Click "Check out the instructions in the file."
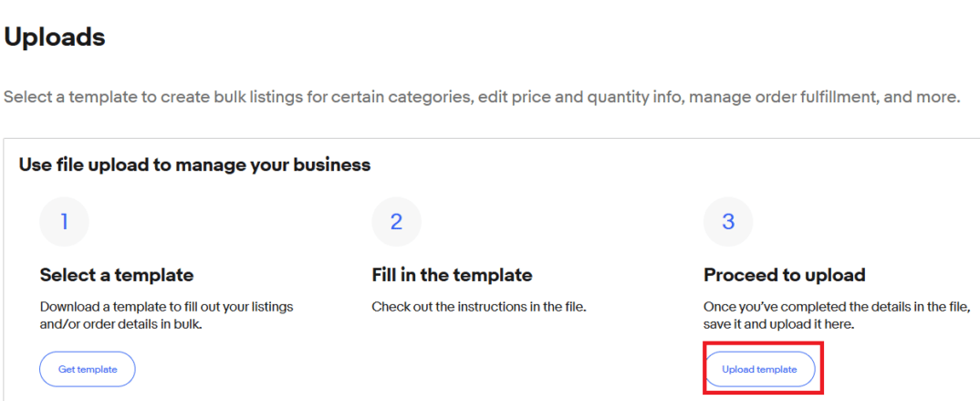Image resolution: width=980 pixels, height=401 pixels. point(478,307)
